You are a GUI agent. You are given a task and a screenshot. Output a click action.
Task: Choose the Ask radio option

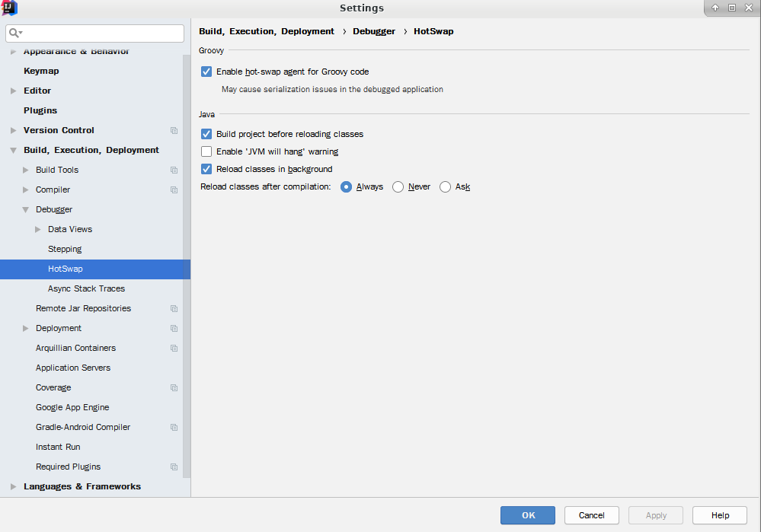(x=445, y=187)
